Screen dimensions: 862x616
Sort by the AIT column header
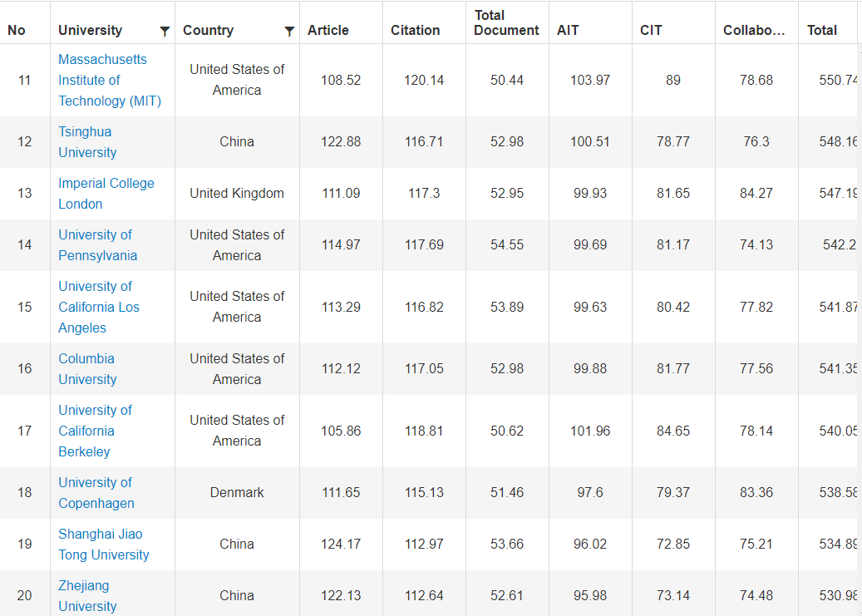click(x=568, y=30)
